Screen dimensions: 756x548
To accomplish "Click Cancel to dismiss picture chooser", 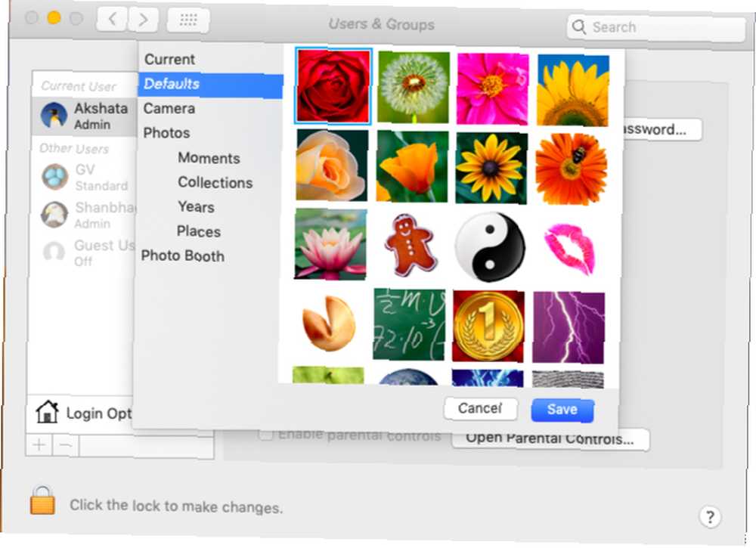I will pyautogui.click(x=480, y=409).
